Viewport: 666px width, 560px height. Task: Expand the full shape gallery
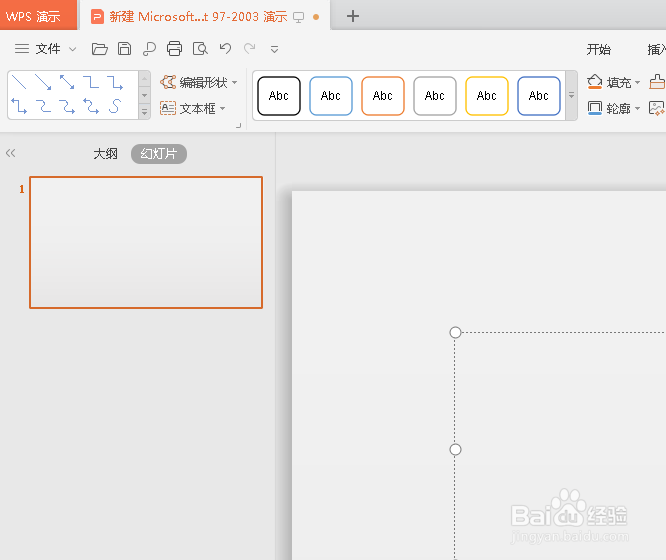(x=144, y=112)
